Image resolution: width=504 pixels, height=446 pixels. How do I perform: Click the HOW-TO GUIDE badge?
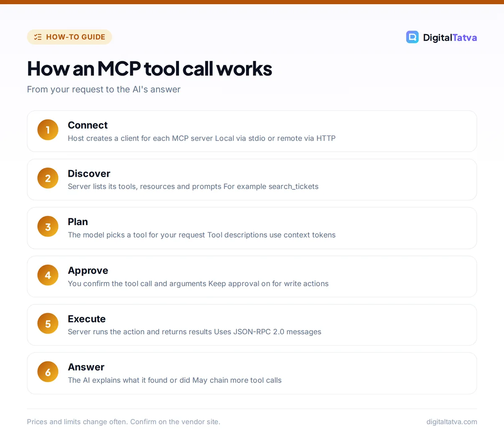[x=69, y=37]
